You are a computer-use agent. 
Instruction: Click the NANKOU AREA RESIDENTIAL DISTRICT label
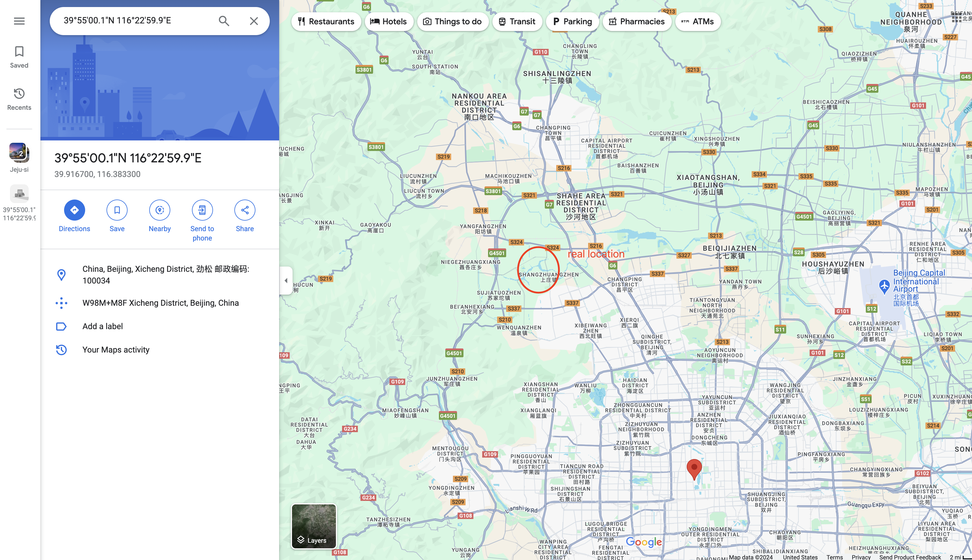[479, 106]
